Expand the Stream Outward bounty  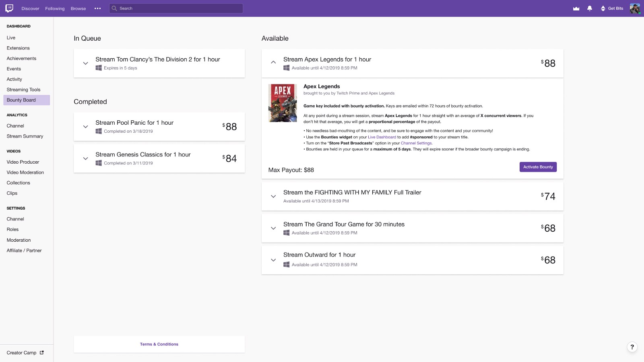(x=273, y=260)
